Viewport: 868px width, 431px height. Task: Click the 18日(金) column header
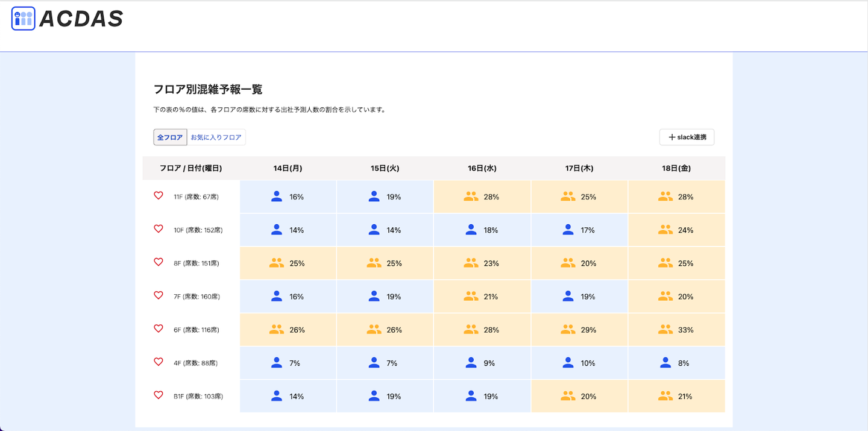pyautogui.click(x=676, y=168)
